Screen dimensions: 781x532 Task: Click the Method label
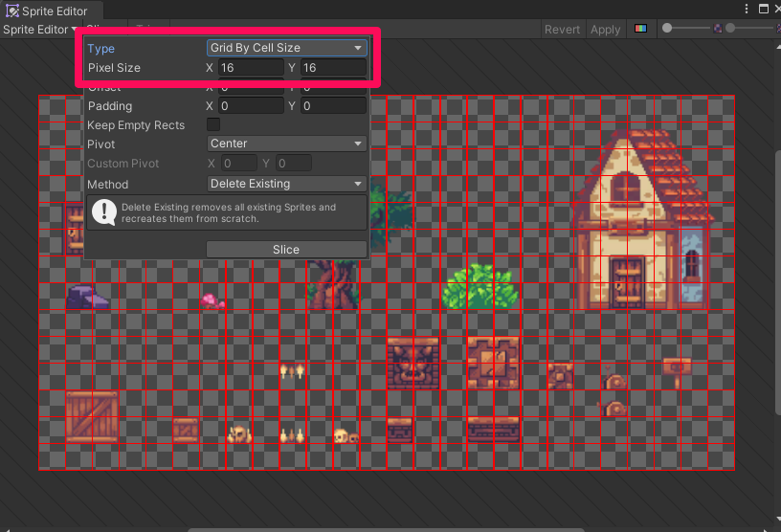tap(107, 185)
